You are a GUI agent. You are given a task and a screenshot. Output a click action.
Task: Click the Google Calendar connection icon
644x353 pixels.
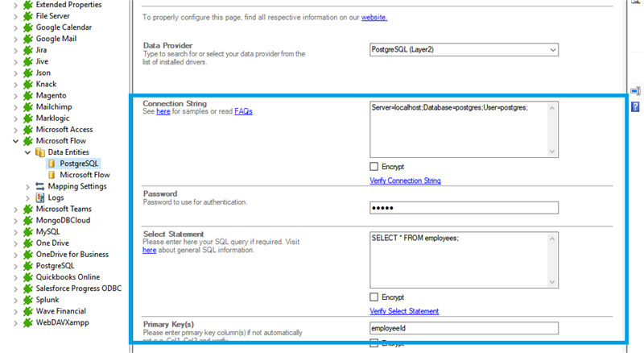[x=28, y=27]
